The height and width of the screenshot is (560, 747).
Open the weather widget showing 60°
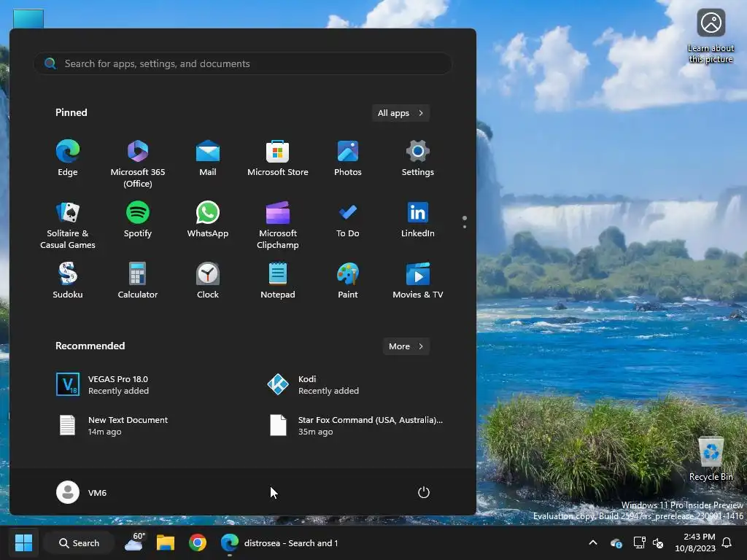coord(134,542)
